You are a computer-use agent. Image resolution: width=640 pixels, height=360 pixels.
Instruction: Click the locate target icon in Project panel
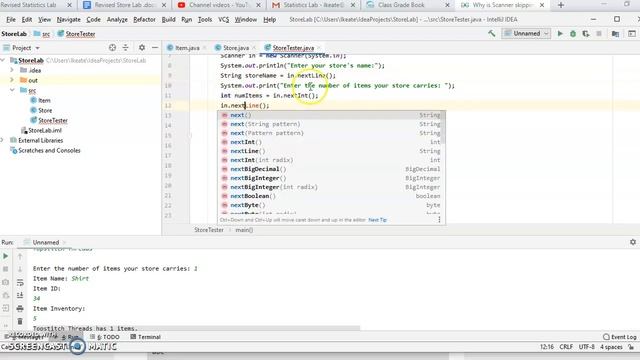pyautogui.click(x=112, y=48)
